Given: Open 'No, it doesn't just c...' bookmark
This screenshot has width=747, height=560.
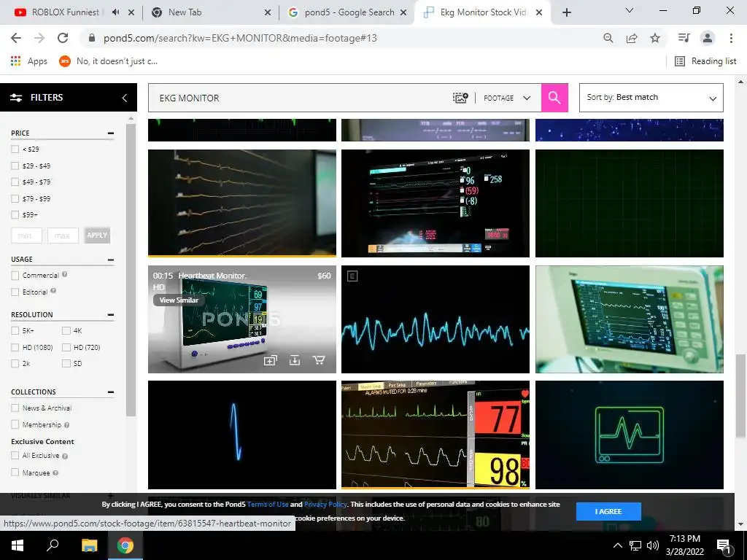Looking at the screenshot, I should (109, 61).
